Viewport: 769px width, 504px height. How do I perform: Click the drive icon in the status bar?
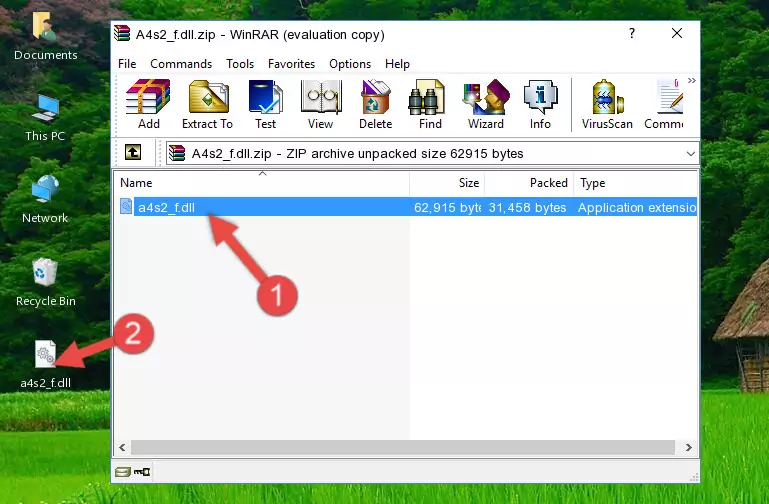(x=123, y=472)
